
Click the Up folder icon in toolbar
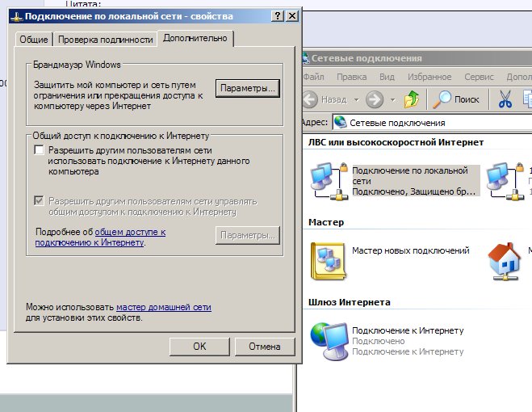(x=412, y=99)
